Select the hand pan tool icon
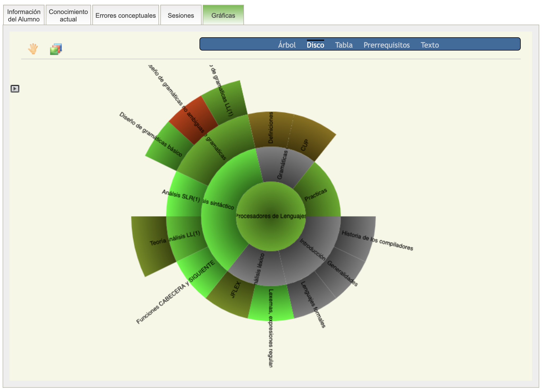This screenshot has width=544, height=392. click(x=33, y=49)
